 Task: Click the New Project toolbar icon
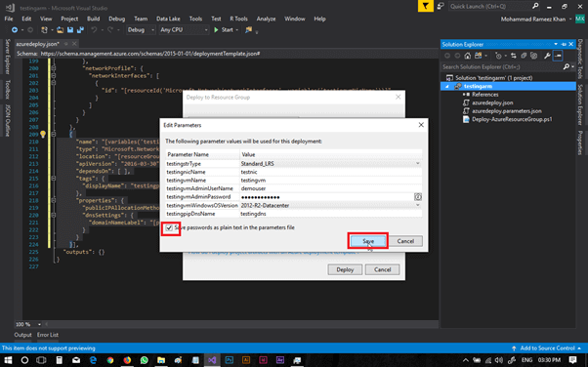click(44, 30)
